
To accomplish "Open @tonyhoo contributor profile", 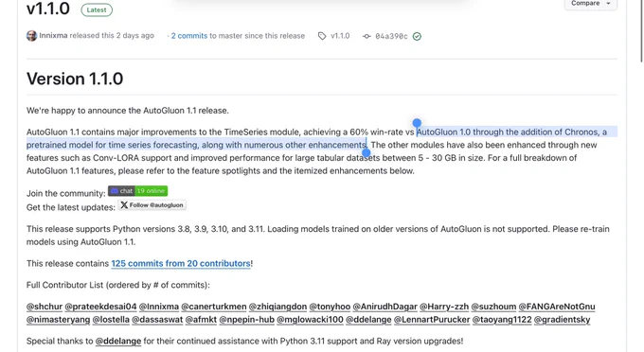I will (x=330, y=307).
